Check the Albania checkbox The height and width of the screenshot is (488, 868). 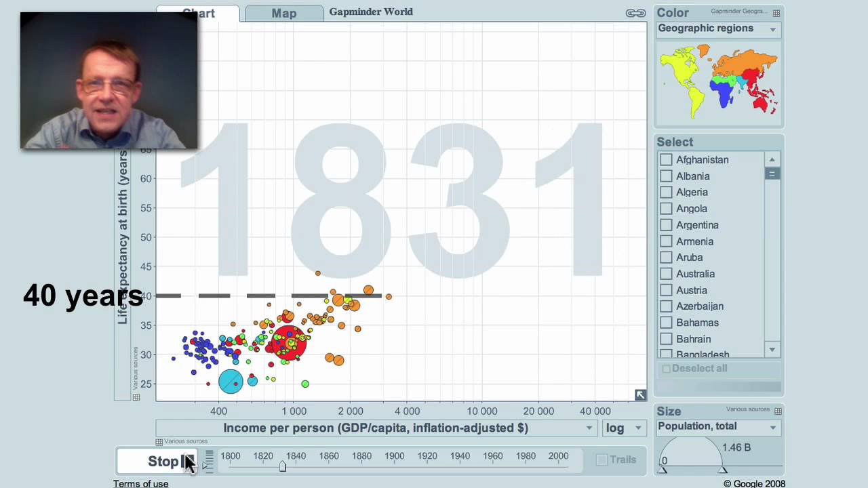(666, 176)
